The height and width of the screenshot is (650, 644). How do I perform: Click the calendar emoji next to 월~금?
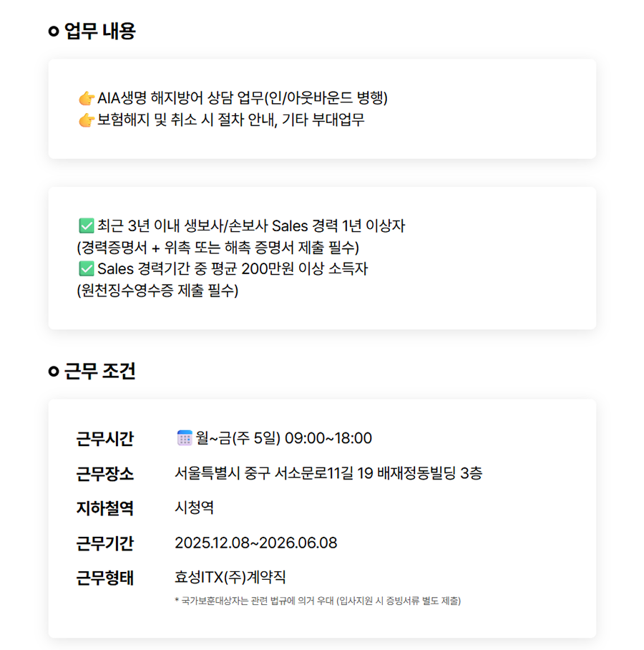click(x=184, y=438)
